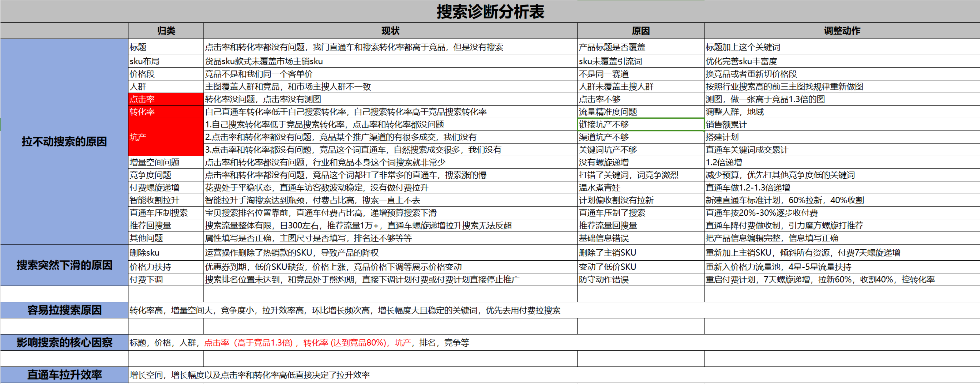Select the red 转化率 cell

pyautogui.click(x=166, y=112)
